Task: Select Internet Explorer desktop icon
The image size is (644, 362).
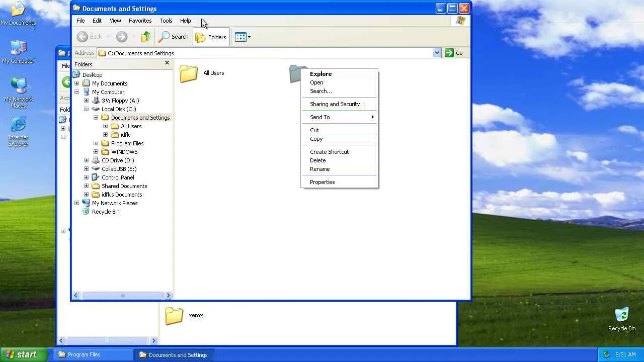Action: click(18, 132)
